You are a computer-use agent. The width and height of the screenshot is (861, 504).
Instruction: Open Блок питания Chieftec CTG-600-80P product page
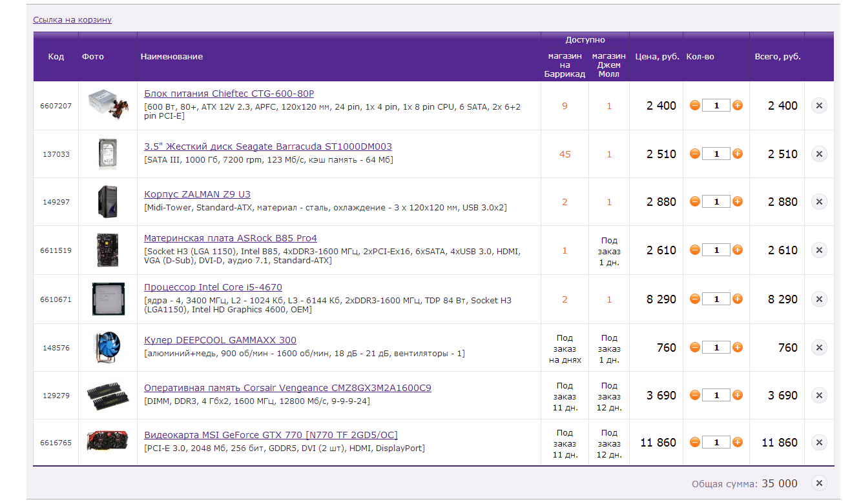coord(229,94)
